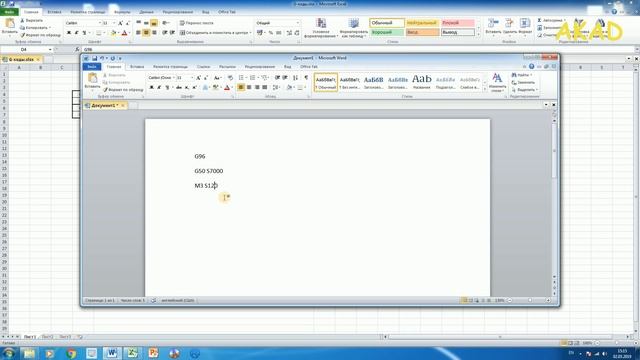Toggle Subscript in Word ribbon
The image size is (640, 360).
pyautogui.click(x=187, y=87)
